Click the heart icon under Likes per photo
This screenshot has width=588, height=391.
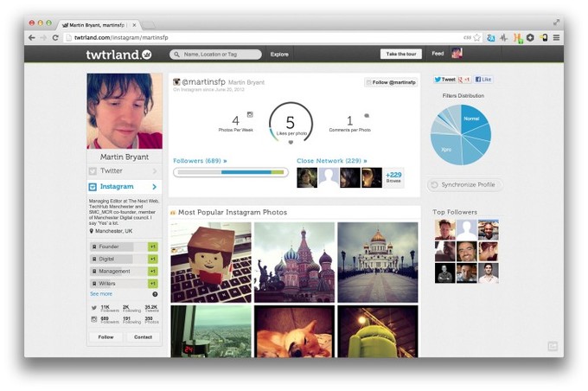[291, 142]
